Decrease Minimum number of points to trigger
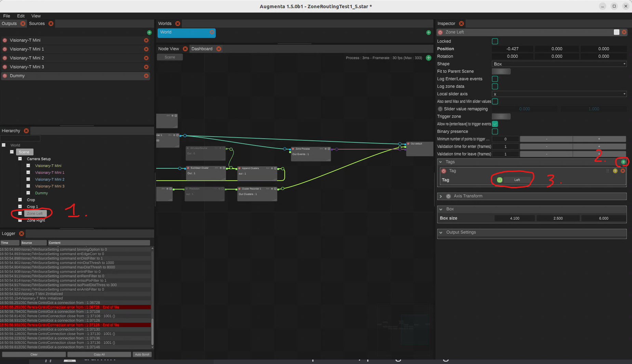This screenshot has height=364, width=632. pyautogui.click(x=546, y=139)
